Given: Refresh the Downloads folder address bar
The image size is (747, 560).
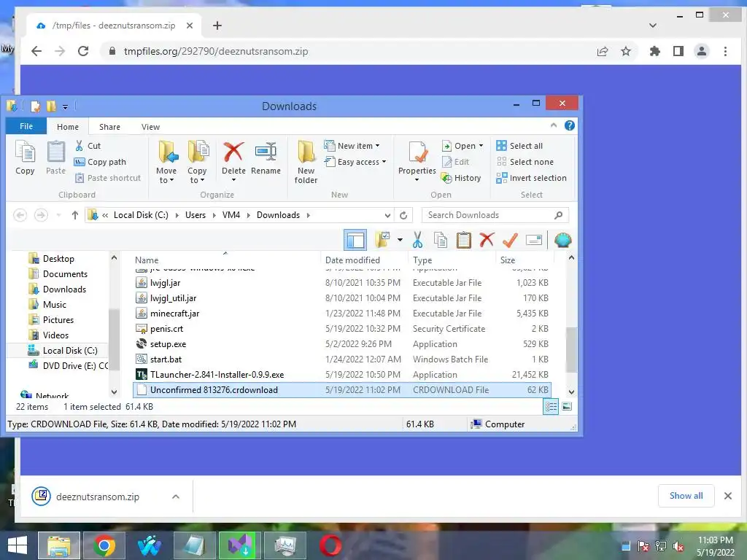Looking at the screenshot, I should coord(403,215).
